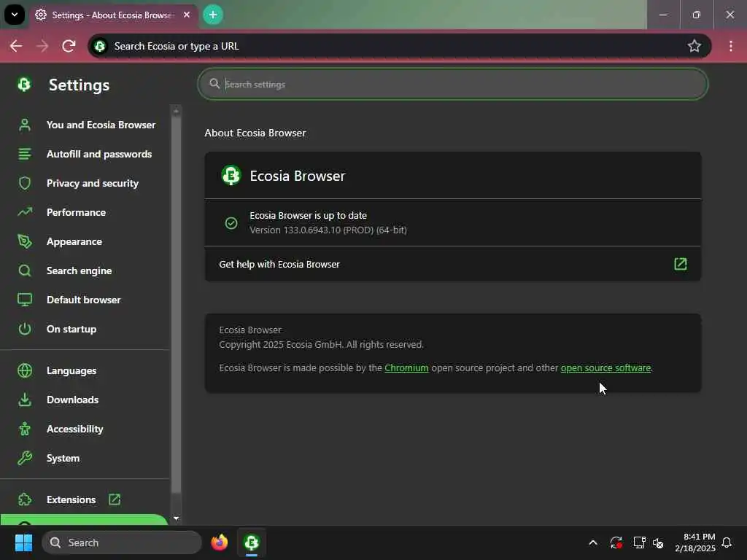Click the Search settings field
Image resolution: width=747 pixels, height=560 pixels.
pos(452,85)
